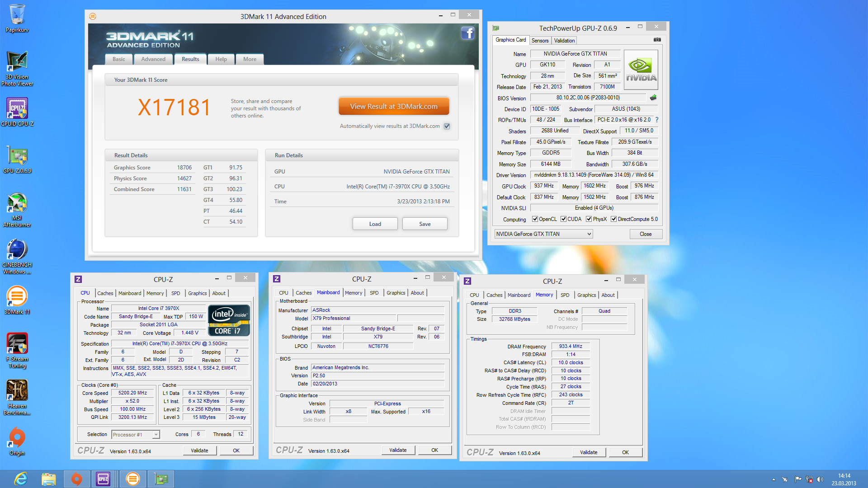This screenshot has height=488, width=868.
Task: Switch to GPU-Z taskbar icon
Action: coord(161,479)
